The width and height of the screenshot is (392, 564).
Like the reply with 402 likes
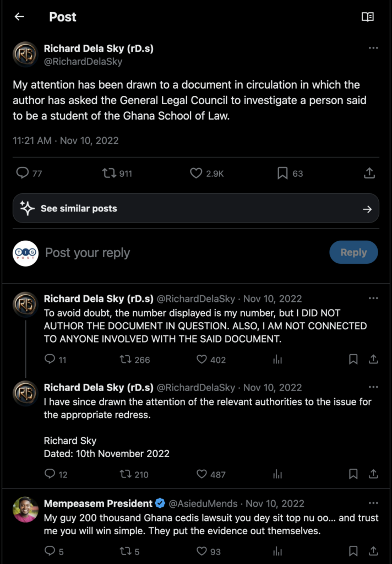point(202,359)
